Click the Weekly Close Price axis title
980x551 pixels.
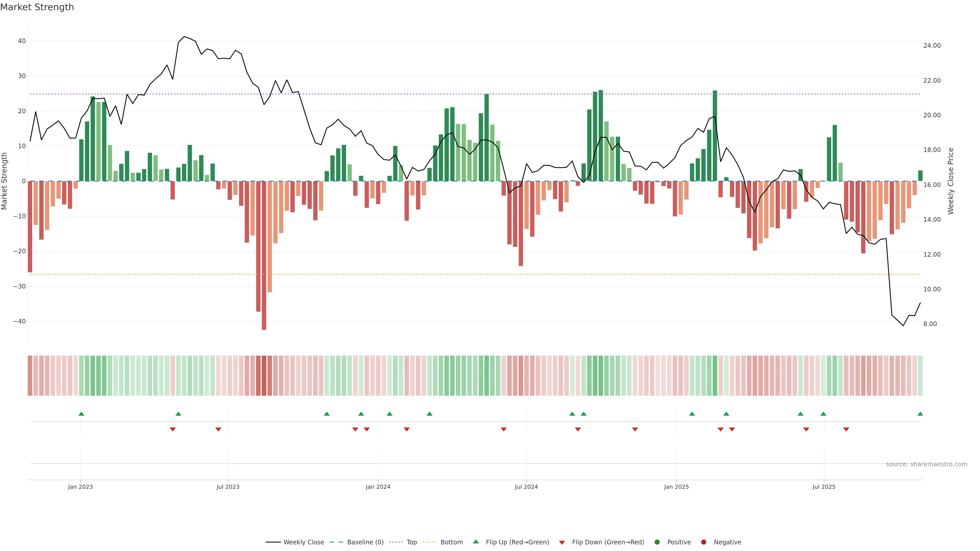[x=951, y=181]
